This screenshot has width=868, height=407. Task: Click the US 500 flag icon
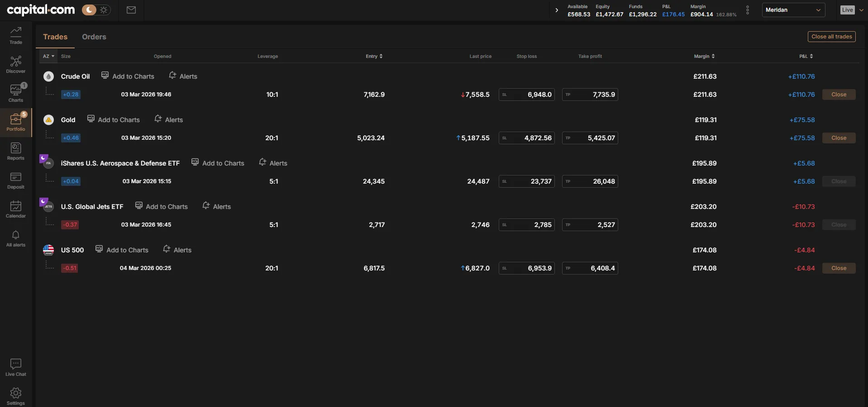pos(48,250)
